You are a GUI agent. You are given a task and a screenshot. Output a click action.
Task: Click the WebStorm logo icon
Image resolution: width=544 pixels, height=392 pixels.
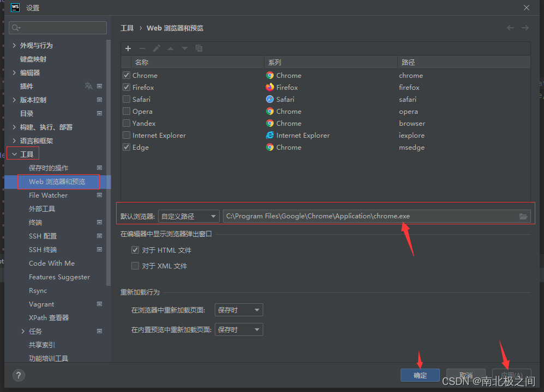tap(15, 8)
